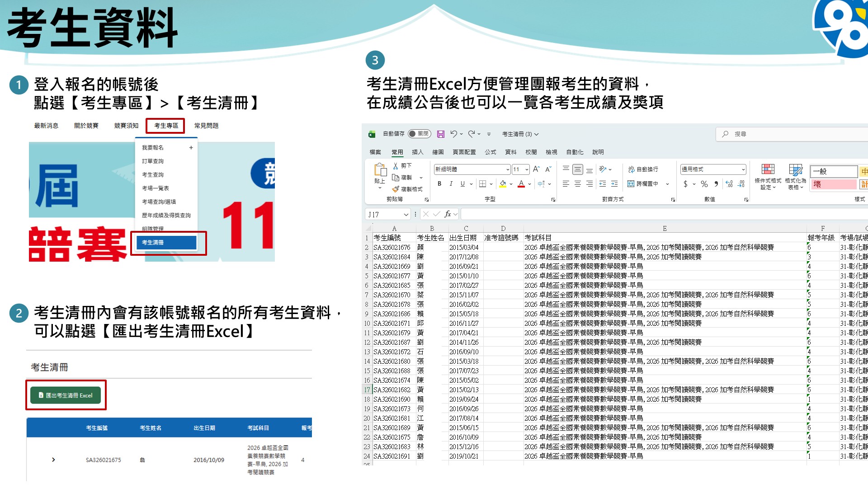Open the Merge & Center (跨欄置中) dropdown arrow

point(667,184)
